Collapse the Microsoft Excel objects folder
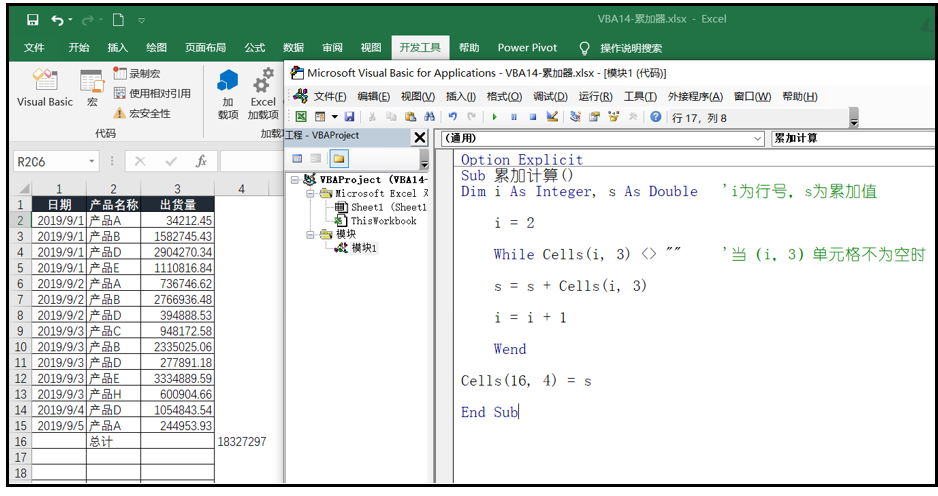 click(310, 193)
